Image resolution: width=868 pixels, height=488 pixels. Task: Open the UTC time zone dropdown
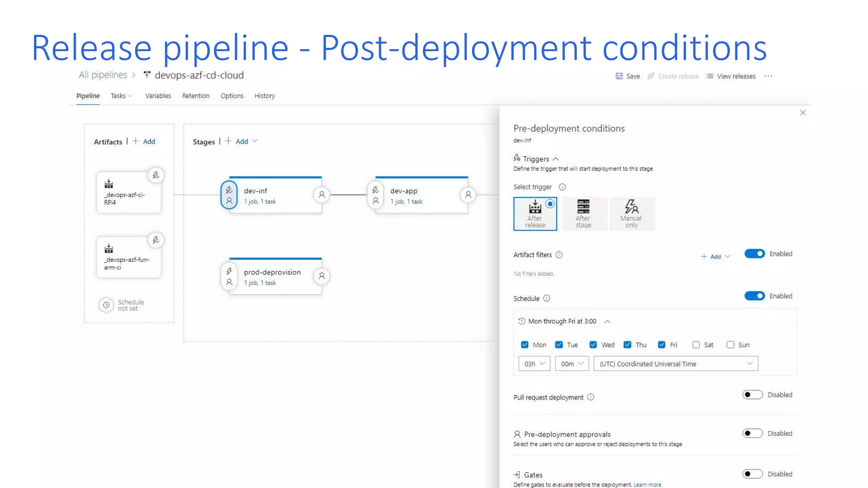676,364
